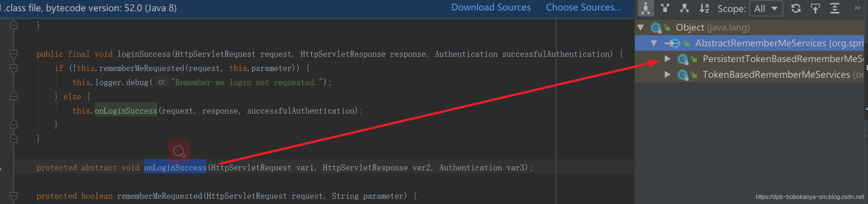Image resolution: width=868 pixels, height=204 pixels.
Task: Expand TokenBasedRememberMeServices node arrow
Action: click(x=668, y=74)
